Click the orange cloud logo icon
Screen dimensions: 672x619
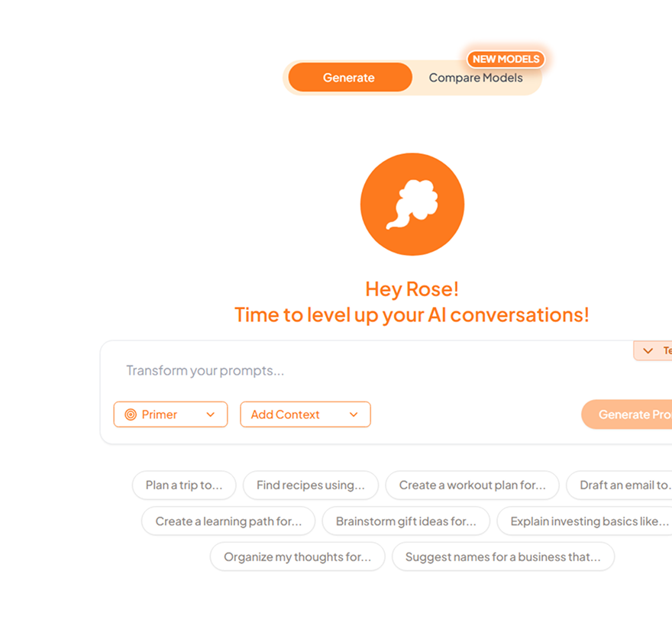tap(412, 204)
